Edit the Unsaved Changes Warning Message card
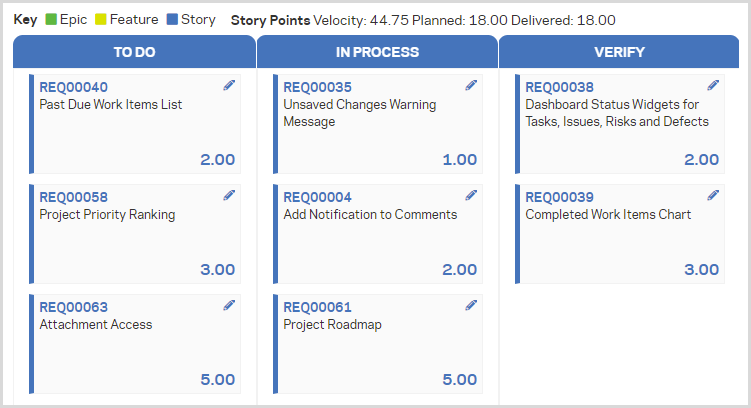The image size is (751, 408). pos(472,86)
